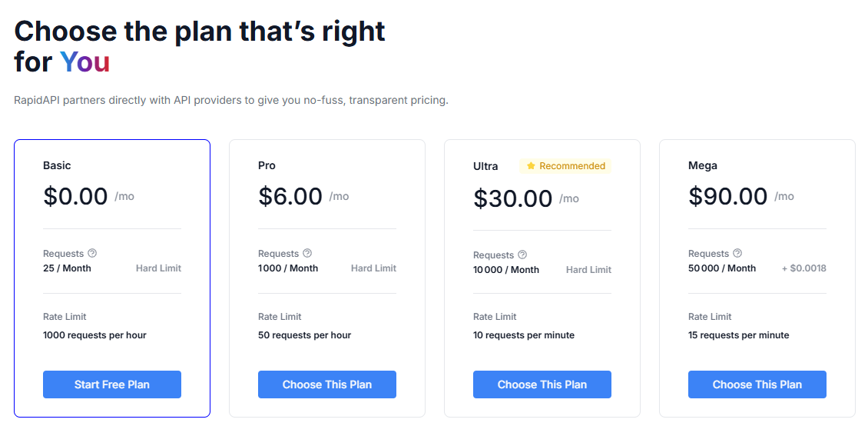The height and width of the screenshot is (446, 868).
Task: Click help icon beside Basic plan Requests
Action: pyautogui.click(x=92, y=253)
